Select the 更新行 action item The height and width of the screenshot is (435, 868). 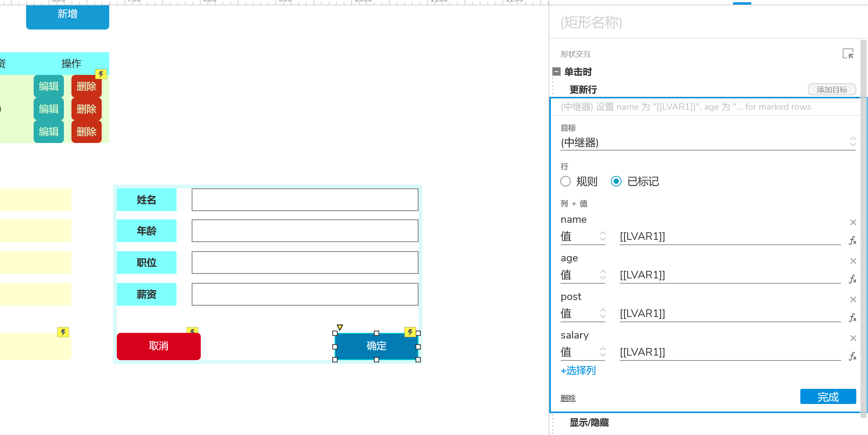tap(583, 90)
